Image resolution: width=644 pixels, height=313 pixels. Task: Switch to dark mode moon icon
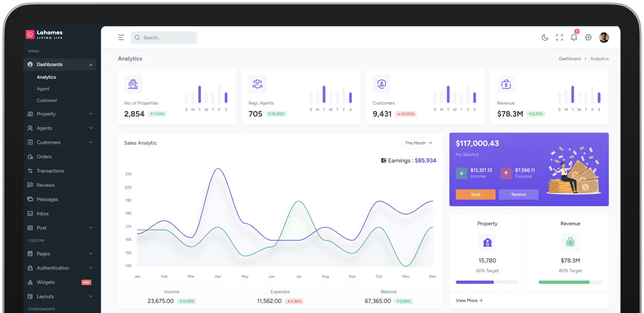tap(545, 37)
